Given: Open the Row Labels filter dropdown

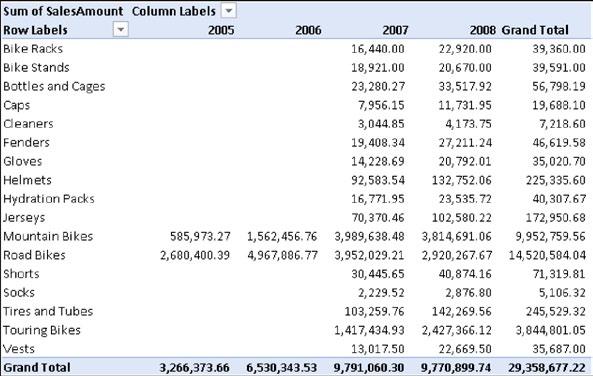Looking at the screenshot, I should tap(121, 29).
